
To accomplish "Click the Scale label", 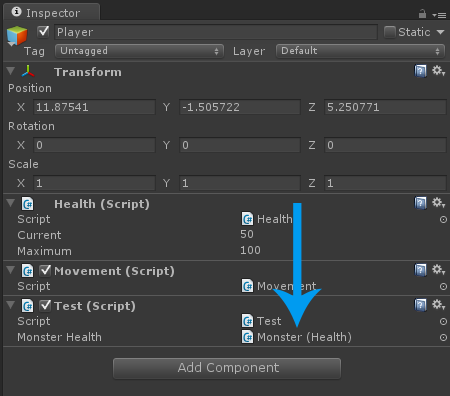I will coord(23,164).
